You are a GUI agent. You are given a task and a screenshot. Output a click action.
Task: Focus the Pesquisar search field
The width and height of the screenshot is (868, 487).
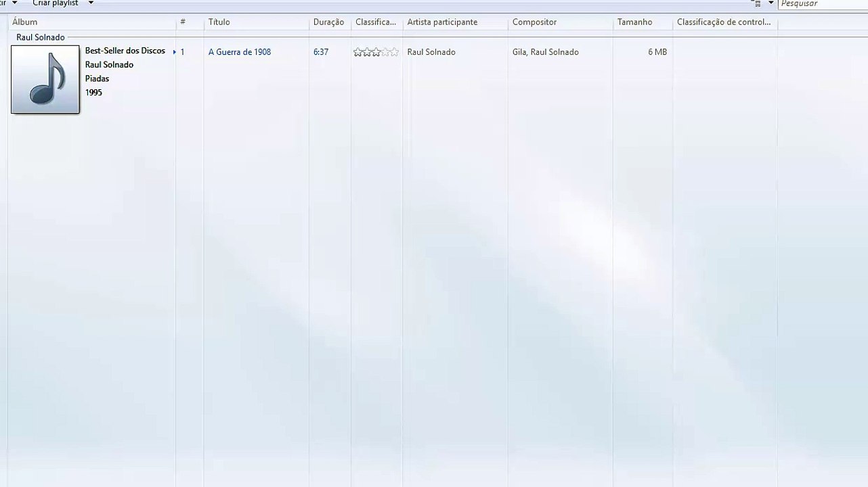[x=823, y=4]
